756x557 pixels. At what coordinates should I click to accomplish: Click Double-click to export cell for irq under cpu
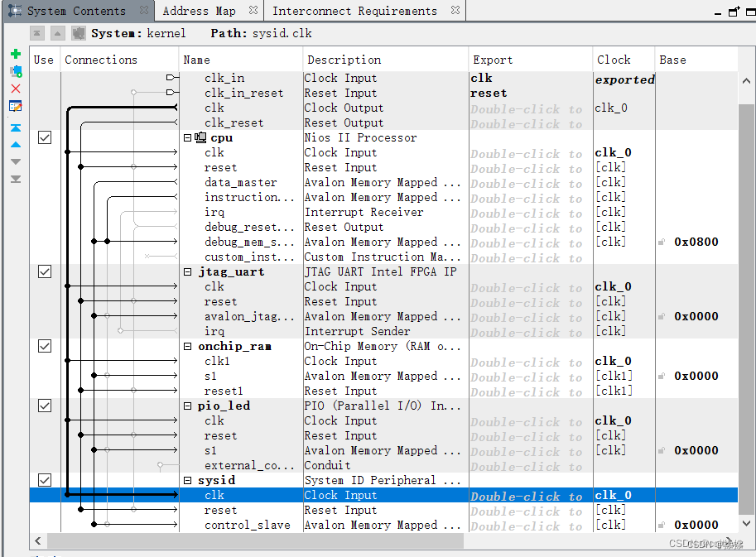pyautogui.click(x=530, y=213)
